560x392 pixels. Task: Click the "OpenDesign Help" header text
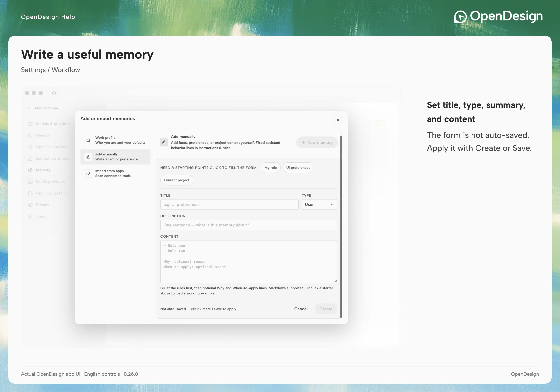click(48, 17)
